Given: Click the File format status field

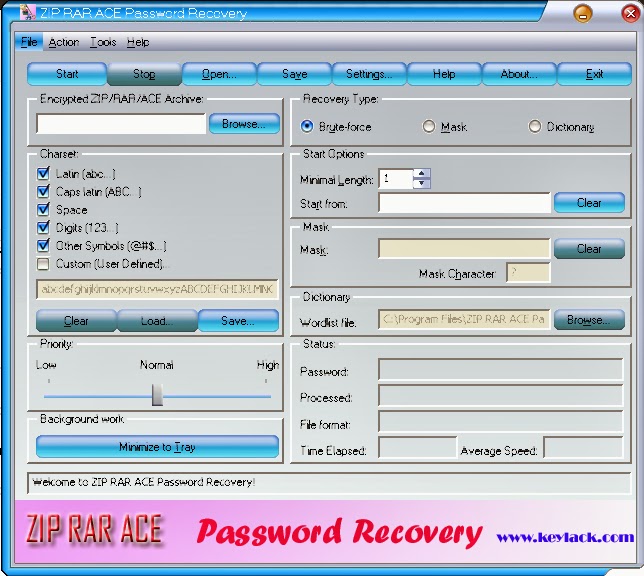Looking at the screenshot, I should coord(501,422).
